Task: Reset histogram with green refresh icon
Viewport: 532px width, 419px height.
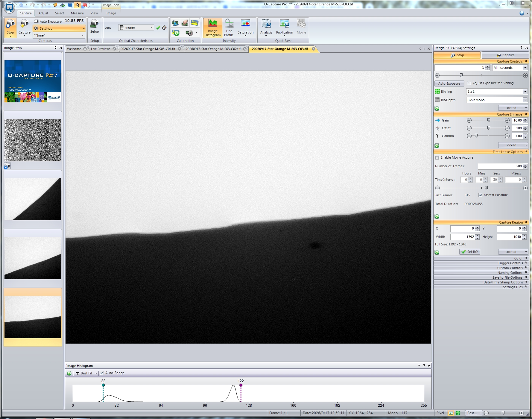Action: point(69,373)
